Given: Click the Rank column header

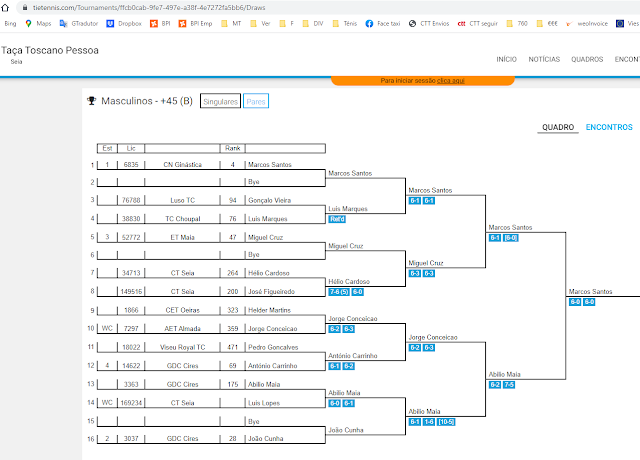Looking at the screenshot, I should [233, 148].
